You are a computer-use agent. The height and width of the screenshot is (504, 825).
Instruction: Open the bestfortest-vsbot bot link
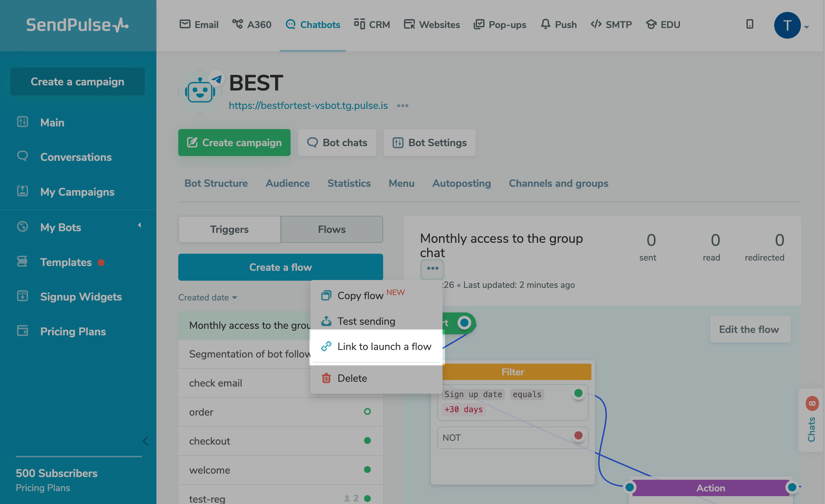(308, 106)
